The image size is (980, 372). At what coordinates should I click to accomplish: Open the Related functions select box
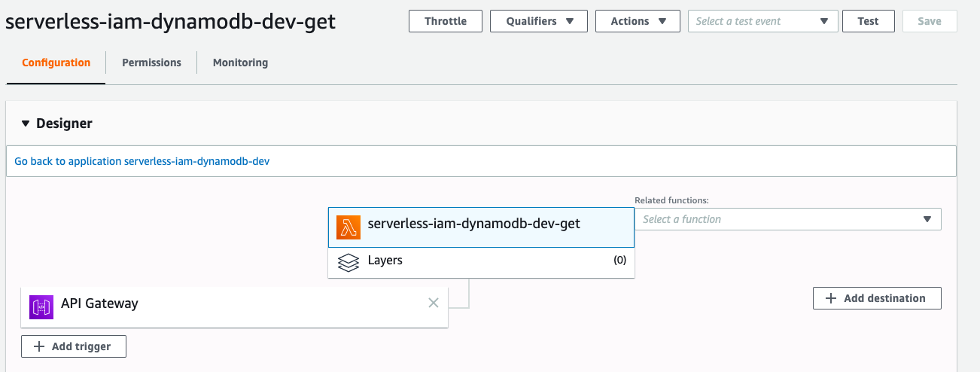(x=788, y=219)
